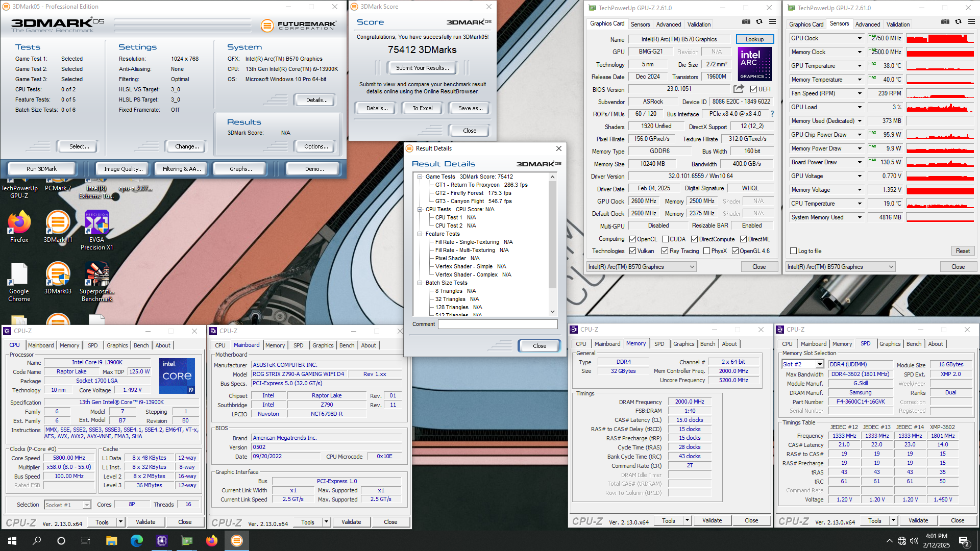Open the Validation tab in GPU-Z Graphics Card window
The height and width of the screenshot is (551, 980).
699,24
